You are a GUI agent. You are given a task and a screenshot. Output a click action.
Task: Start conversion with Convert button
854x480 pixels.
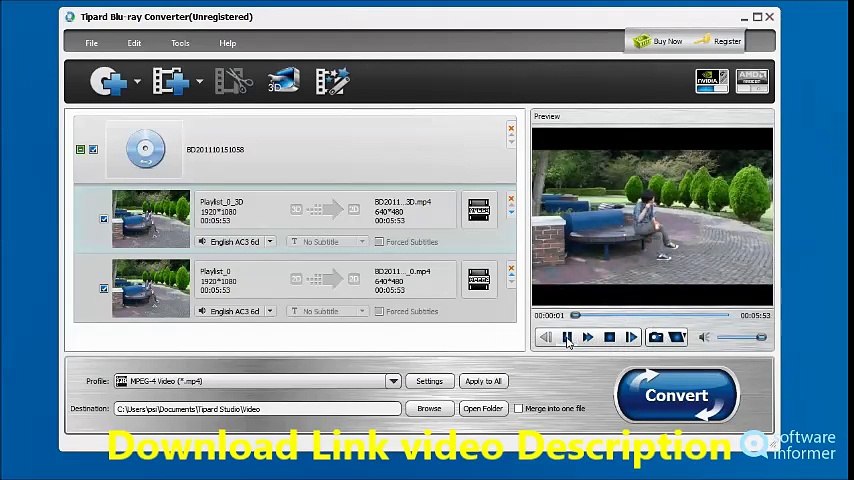point(676,395)
